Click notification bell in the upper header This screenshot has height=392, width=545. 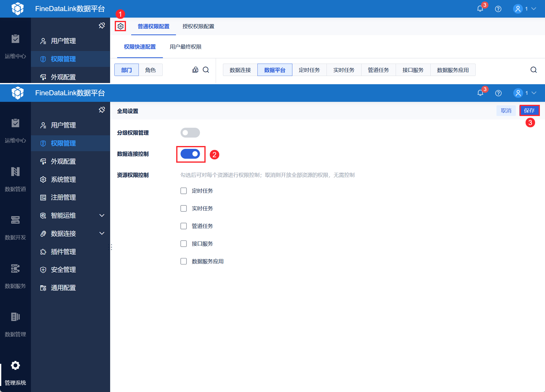click(480, 9)
